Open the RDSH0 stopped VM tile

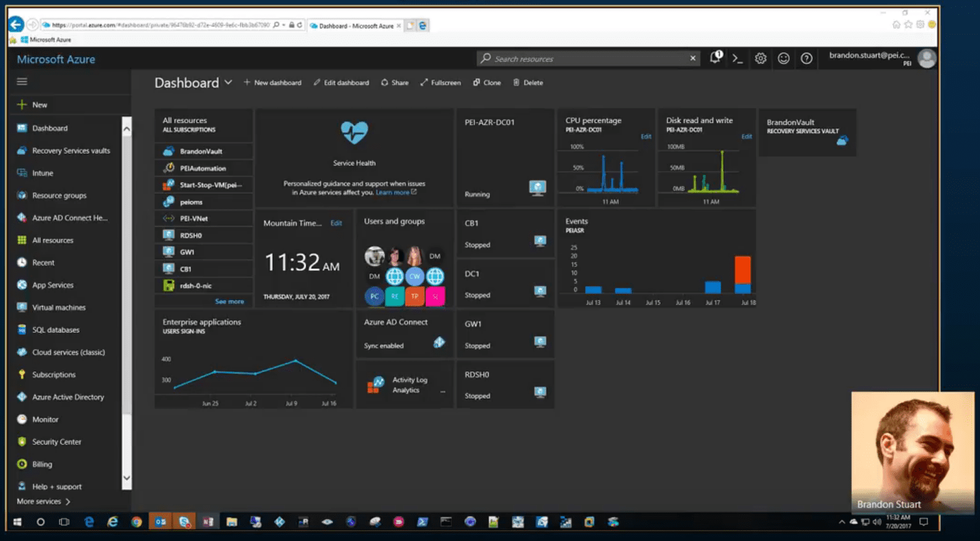505,385
